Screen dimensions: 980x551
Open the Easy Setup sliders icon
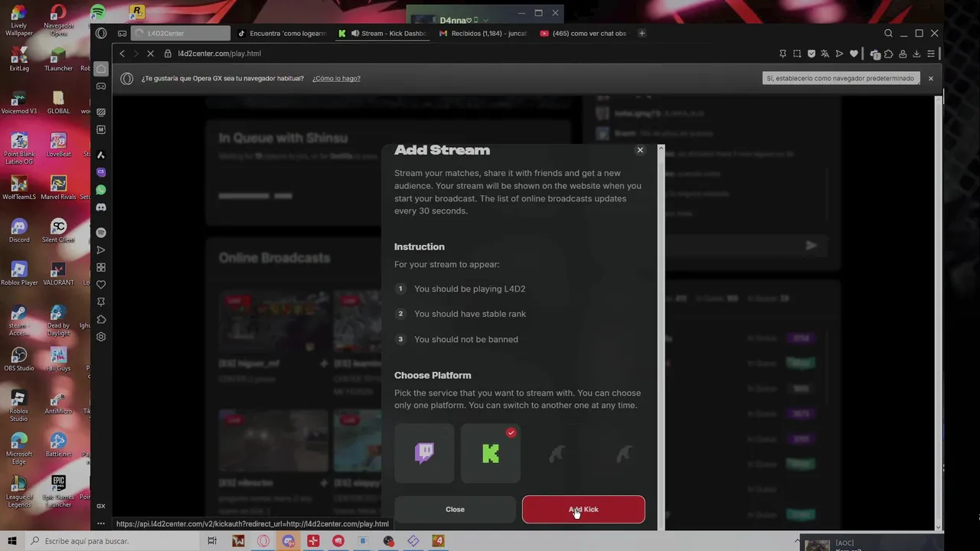(x=931, y=54)
